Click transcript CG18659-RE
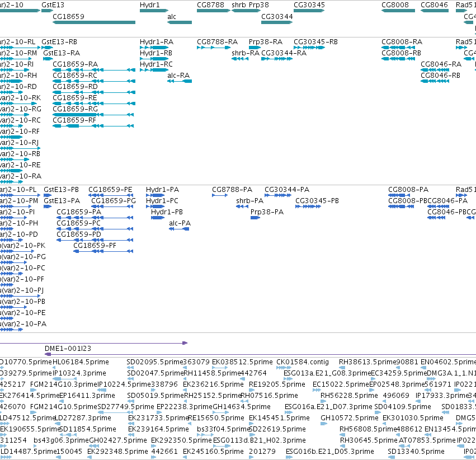Viewport: 476px width, 460px height. 75,98
